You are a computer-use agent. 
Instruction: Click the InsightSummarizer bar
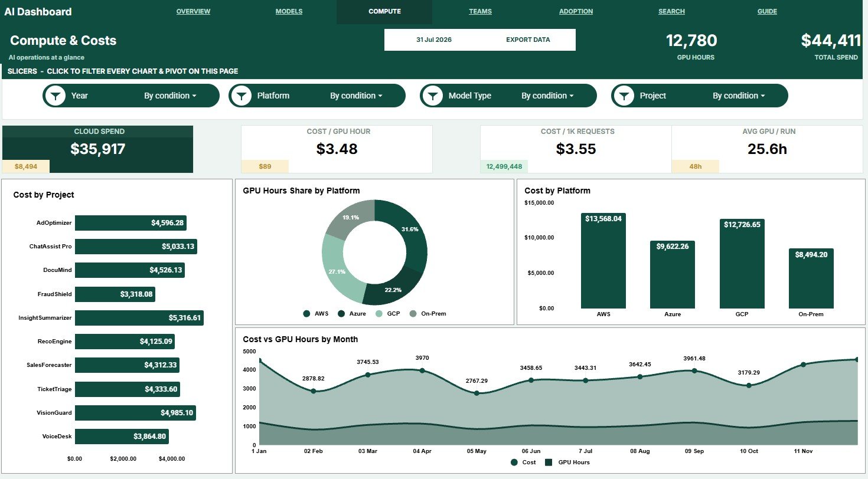click(139, 318)
